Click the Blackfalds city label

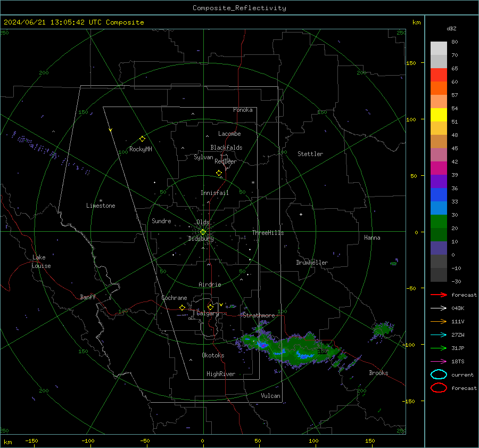click(226, 148)
